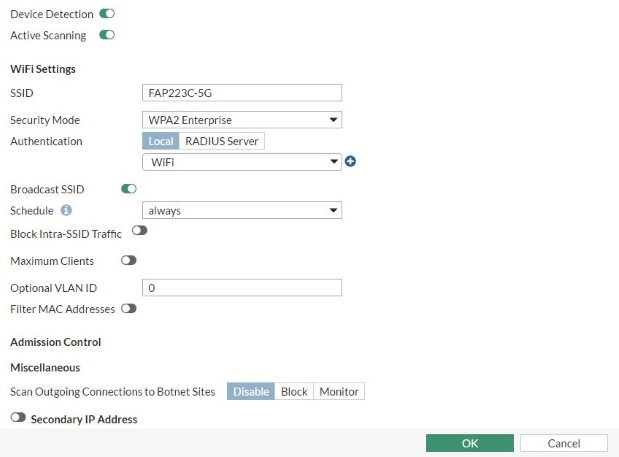The width and height of the screenshot is (619, 457).
Task: Enable Secondary IP Address switch
Action: coord(18,418)
